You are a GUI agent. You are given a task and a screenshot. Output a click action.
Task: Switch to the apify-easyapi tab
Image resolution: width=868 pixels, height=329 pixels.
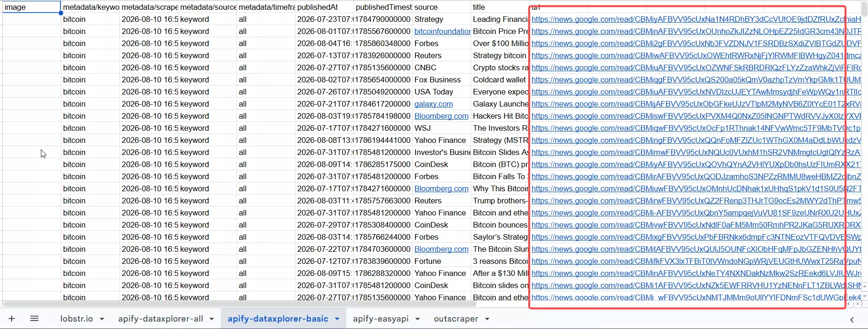(381, 319)
